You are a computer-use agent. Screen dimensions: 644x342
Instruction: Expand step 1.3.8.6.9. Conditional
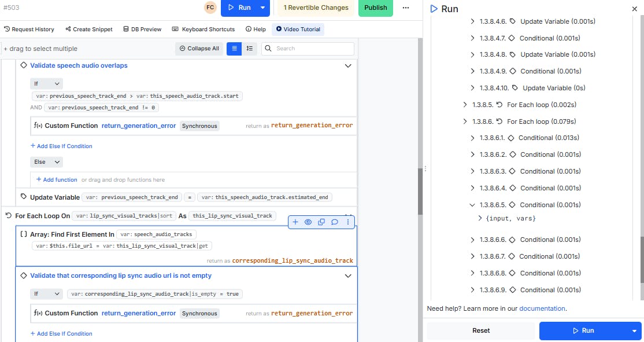coord(472,290)
